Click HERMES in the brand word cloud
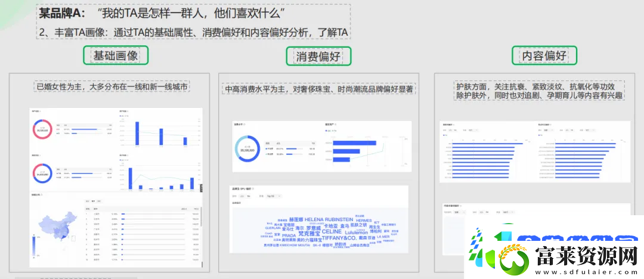Screen dimensions: 644x279 coord(364,221)
